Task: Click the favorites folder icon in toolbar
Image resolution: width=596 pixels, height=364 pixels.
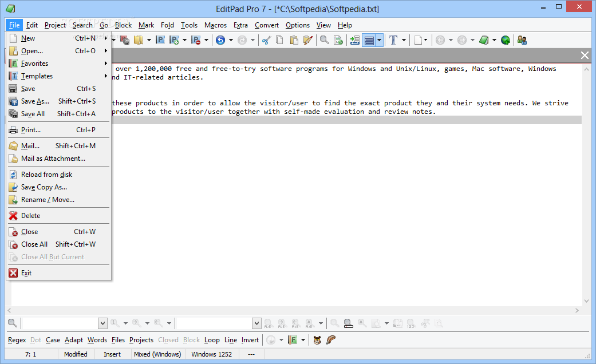Action: coord(139,40)
